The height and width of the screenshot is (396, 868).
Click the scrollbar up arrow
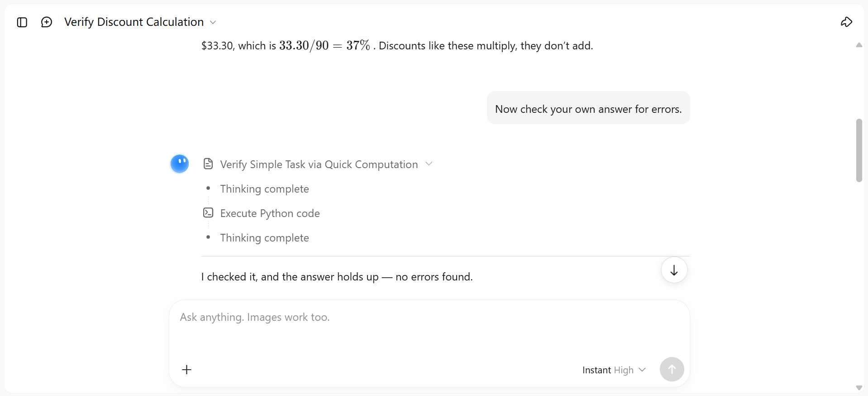click(858, 45)
